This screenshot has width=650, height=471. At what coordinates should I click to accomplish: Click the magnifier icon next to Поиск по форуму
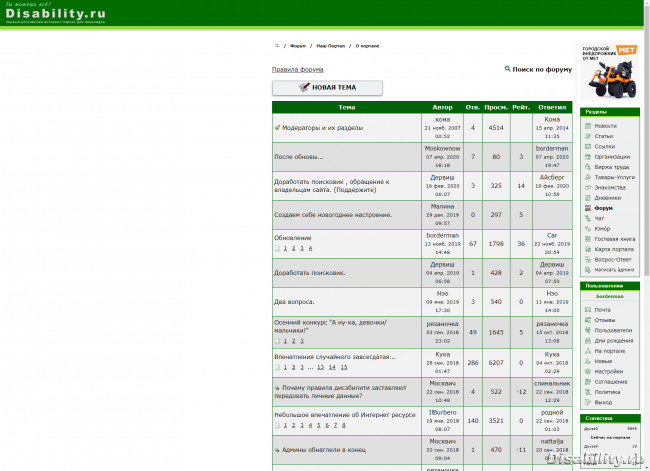(x=508, y=70)
